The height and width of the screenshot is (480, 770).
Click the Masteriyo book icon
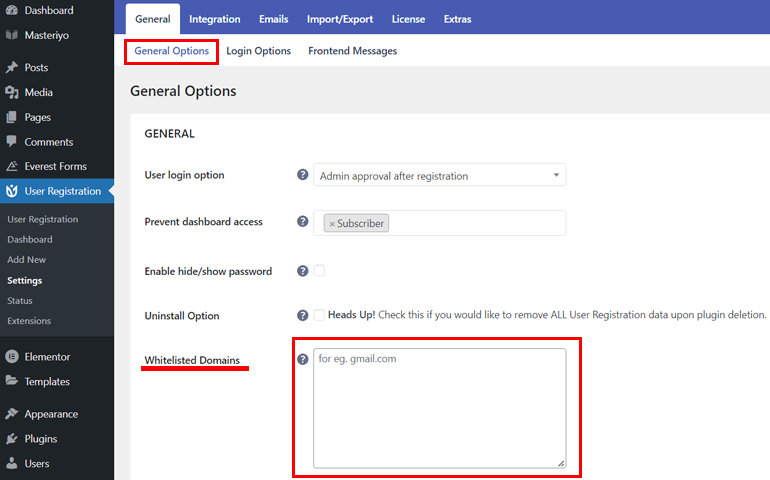tap(12, 35)
